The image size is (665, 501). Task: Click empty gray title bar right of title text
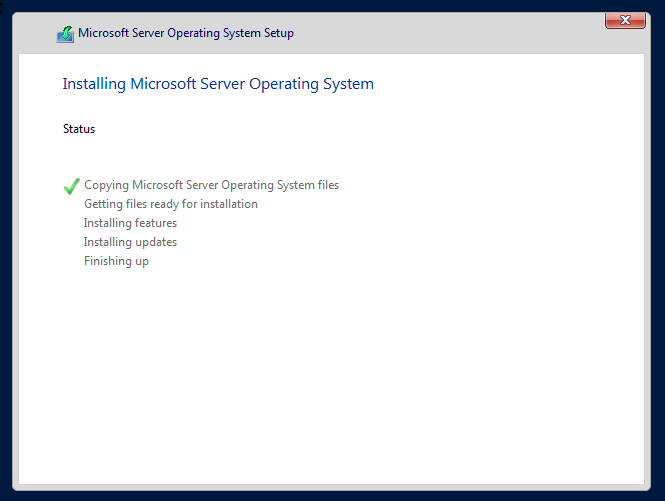click(x=445, y=33)
